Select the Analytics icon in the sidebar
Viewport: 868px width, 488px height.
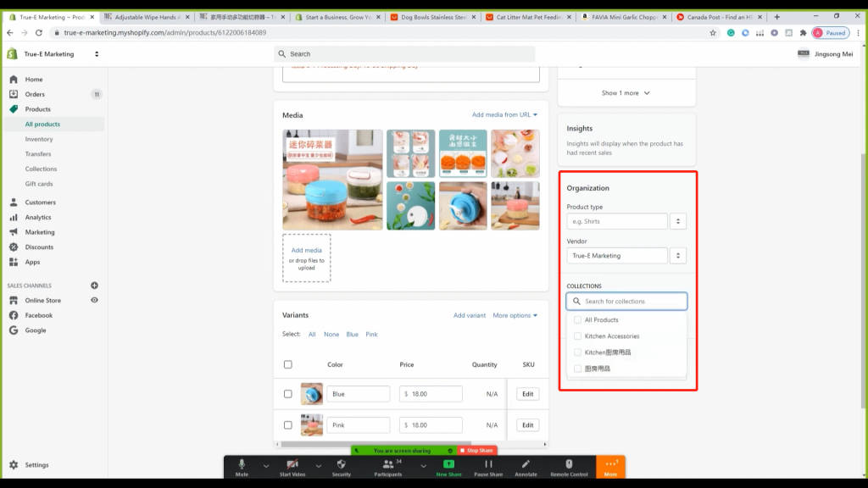pos(14,217)
